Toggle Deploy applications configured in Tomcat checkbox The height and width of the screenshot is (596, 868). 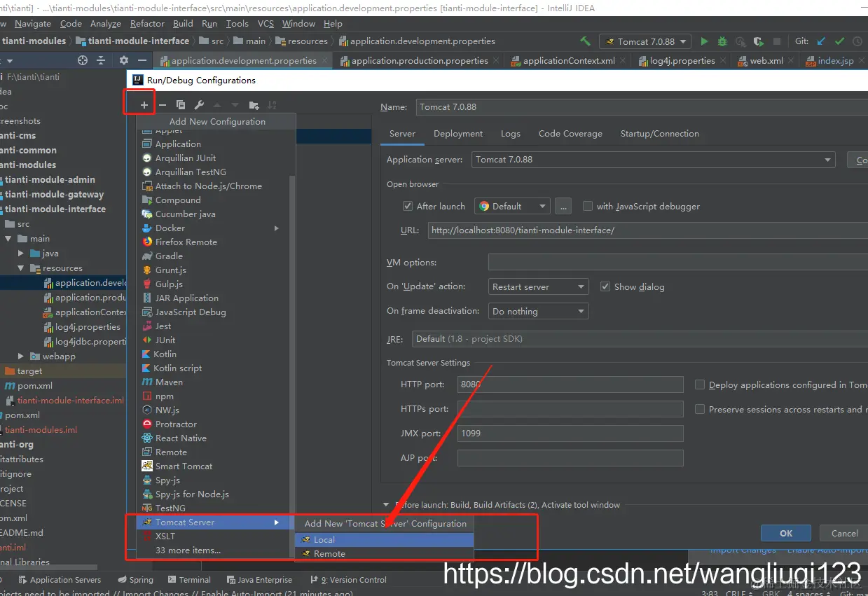tap(700, 384)
